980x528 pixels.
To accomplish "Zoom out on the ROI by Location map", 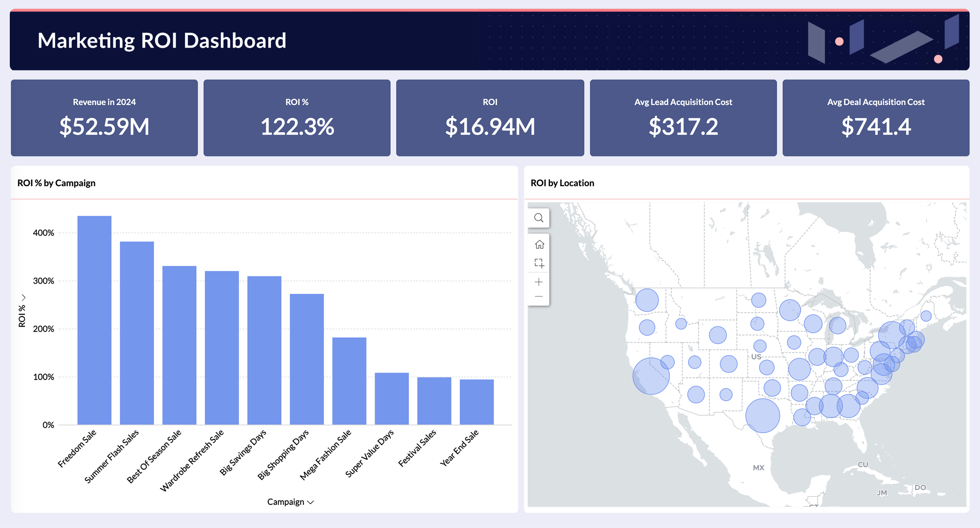I will click(x=539, y=296).
